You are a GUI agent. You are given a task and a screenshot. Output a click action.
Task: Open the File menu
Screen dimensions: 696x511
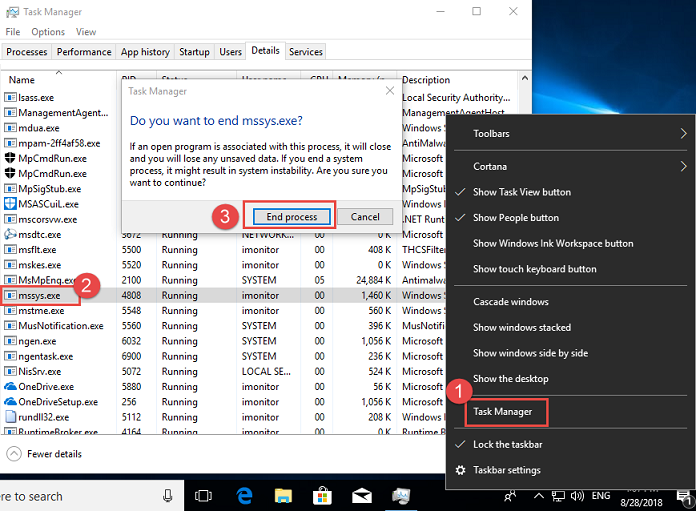(x=13, y=32)
